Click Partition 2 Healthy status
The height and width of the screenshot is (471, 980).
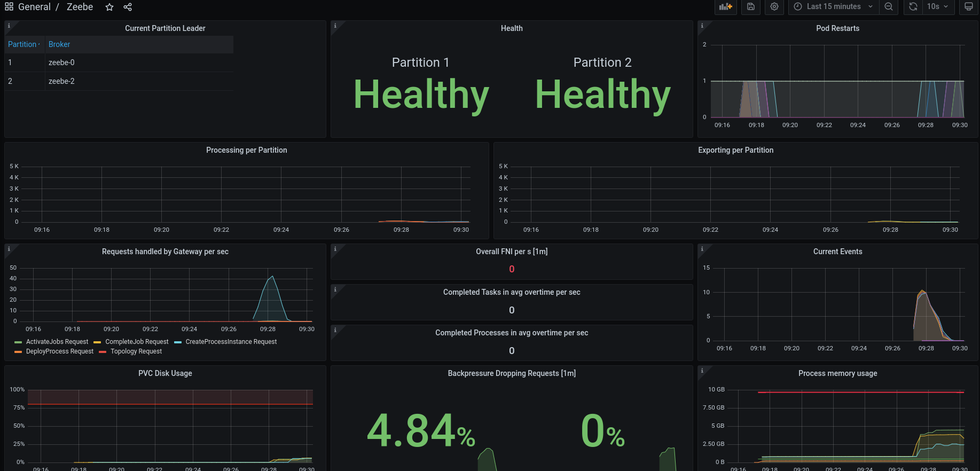602,94
